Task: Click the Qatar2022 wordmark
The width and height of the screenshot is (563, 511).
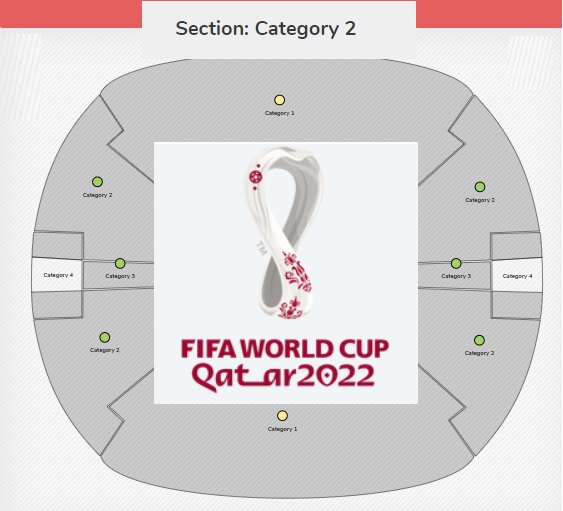Action: click(x=283, y=376)
